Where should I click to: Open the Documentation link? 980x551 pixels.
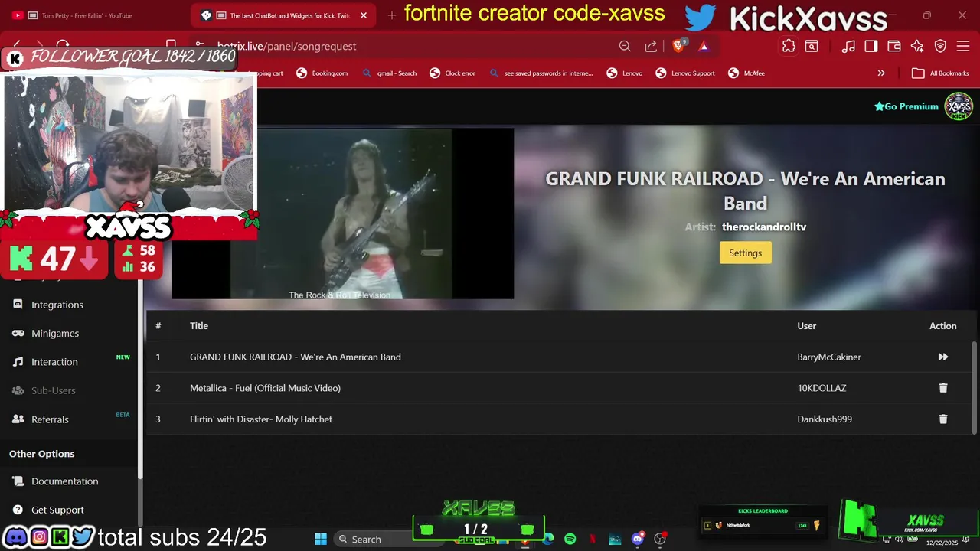click(65, 481)
